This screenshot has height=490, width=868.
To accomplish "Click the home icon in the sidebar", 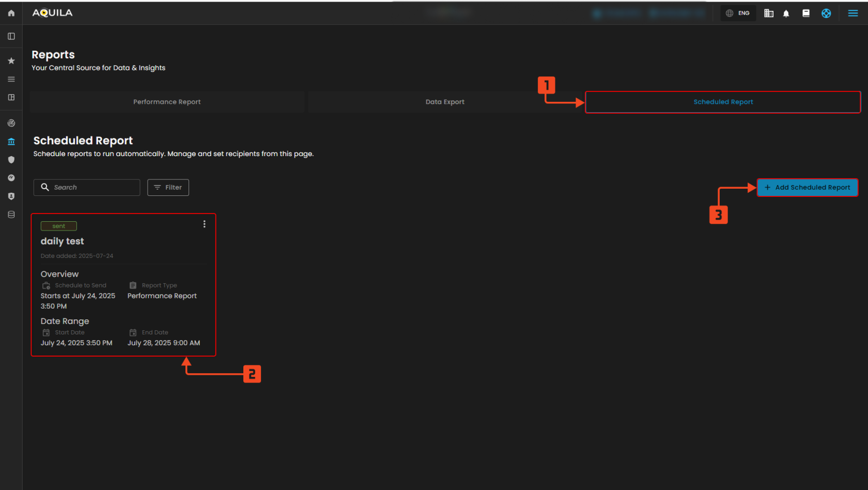I will point(11,13).
